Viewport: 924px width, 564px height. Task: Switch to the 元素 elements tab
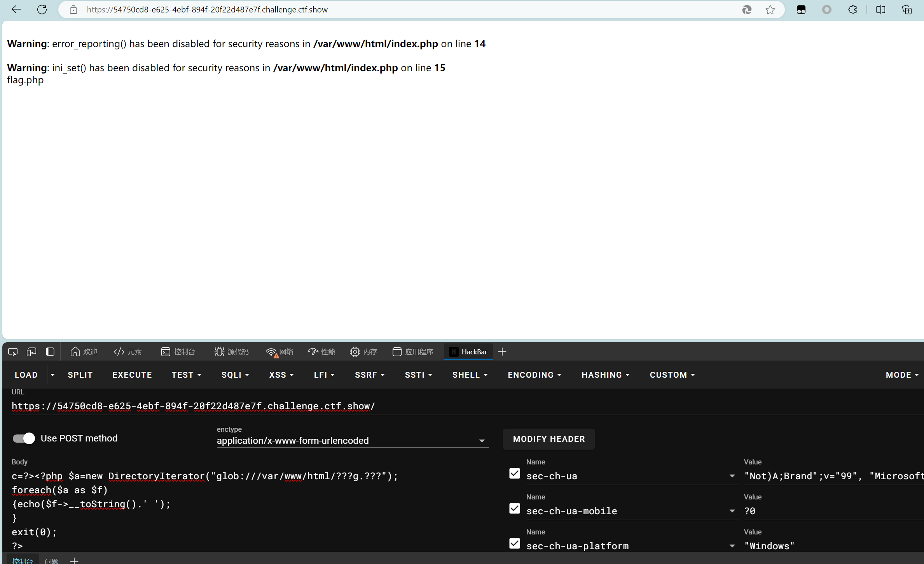pos(128,352)
